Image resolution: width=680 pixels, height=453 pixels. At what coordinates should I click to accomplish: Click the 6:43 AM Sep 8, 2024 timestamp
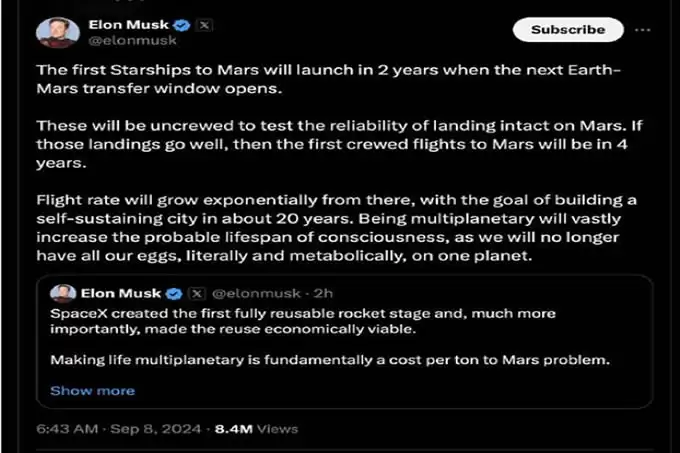[x=119, y=429]
